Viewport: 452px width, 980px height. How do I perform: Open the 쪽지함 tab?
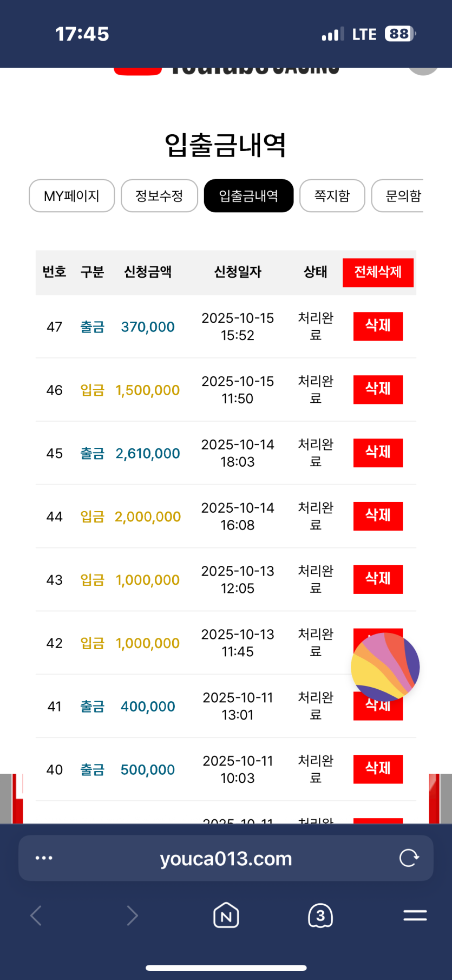[x=332, y=196]
